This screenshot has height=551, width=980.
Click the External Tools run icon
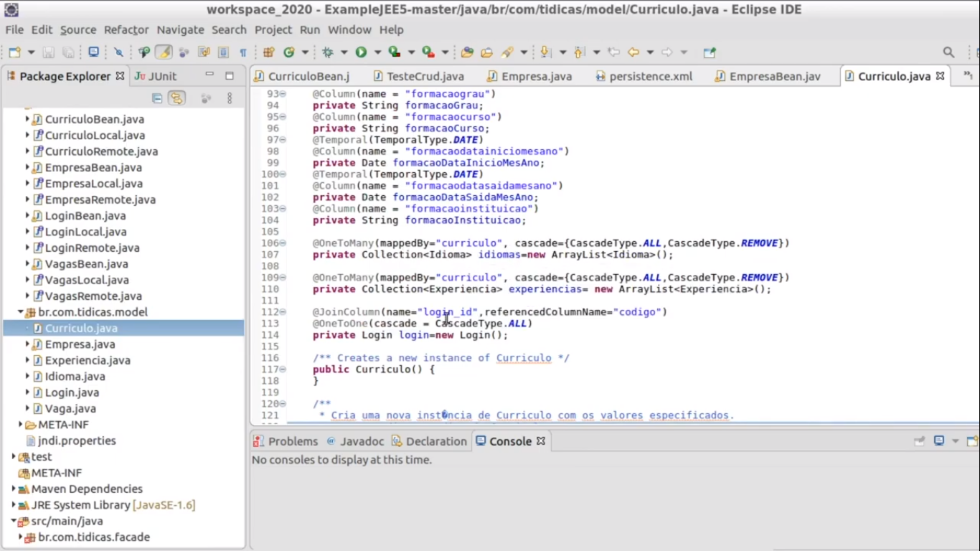[x=428, y=52]
